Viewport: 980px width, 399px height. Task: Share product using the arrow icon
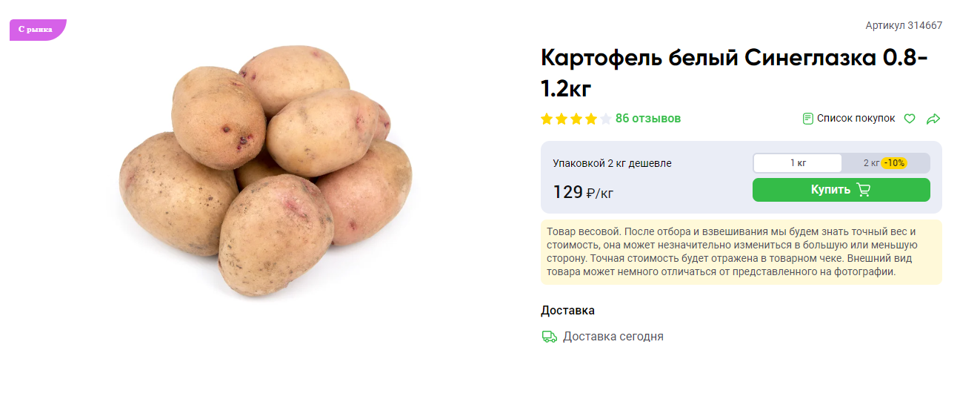click(933, 119)
